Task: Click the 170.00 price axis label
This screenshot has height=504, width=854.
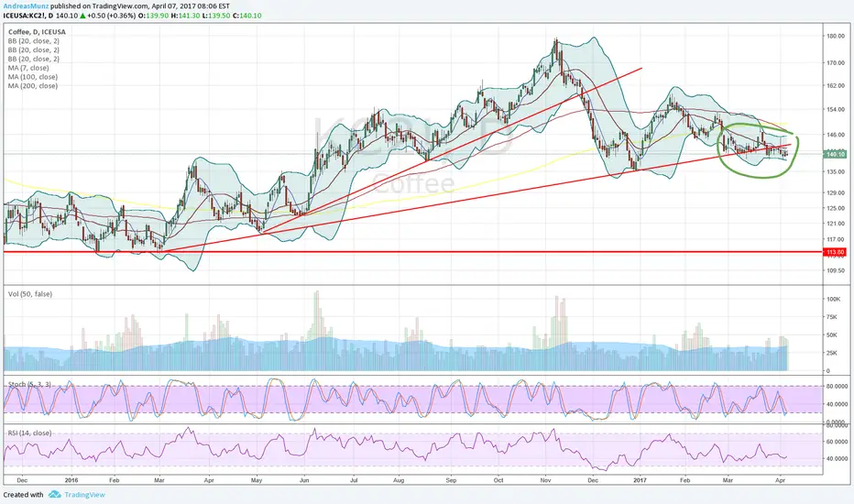Action: tap(836, 63)
